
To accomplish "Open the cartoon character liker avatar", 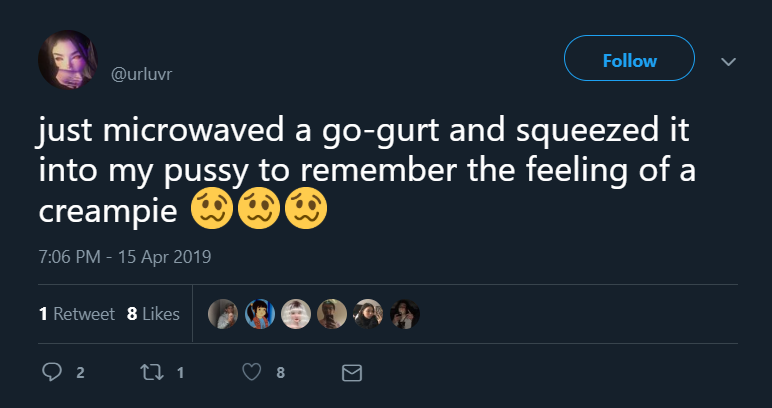I will click(x=260, y=314).
